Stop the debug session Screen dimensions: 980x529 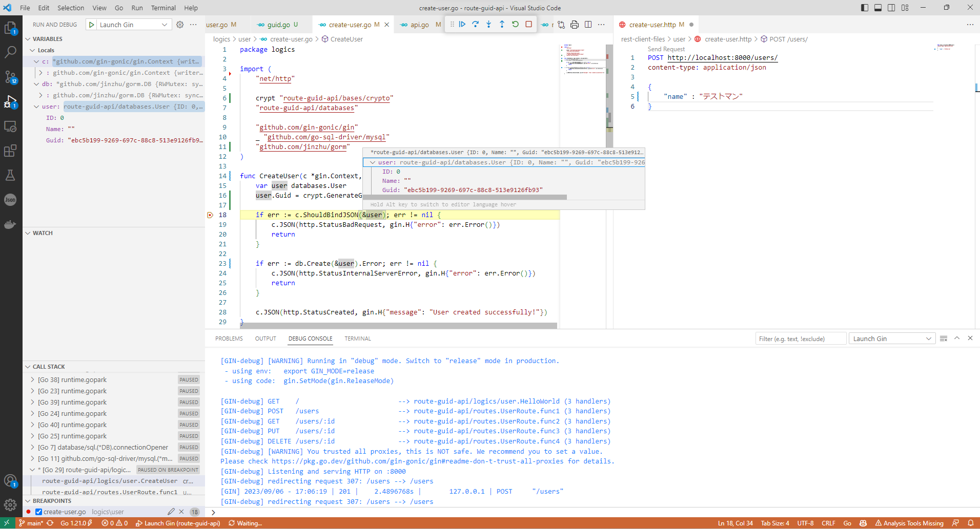528,24
